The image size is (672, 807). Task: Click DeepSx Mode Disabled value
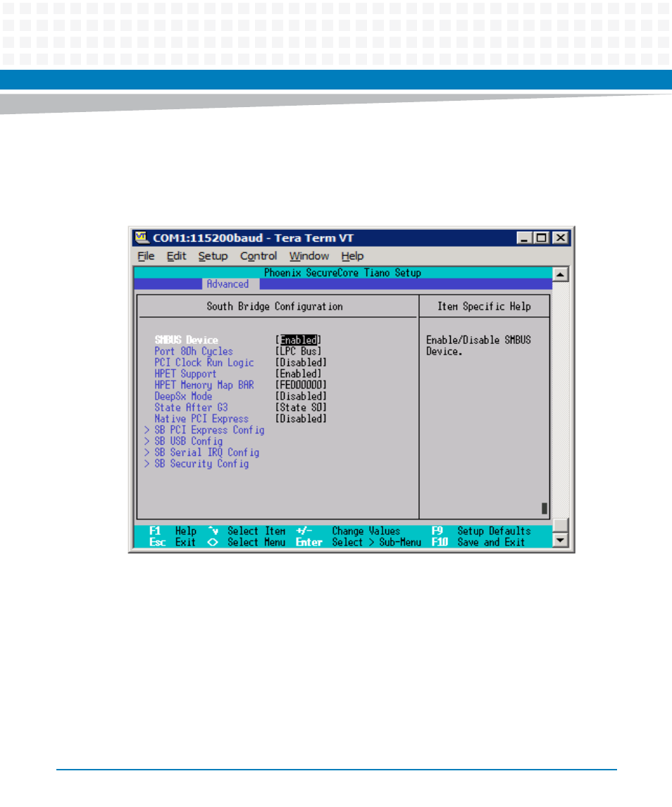[301, 396]
